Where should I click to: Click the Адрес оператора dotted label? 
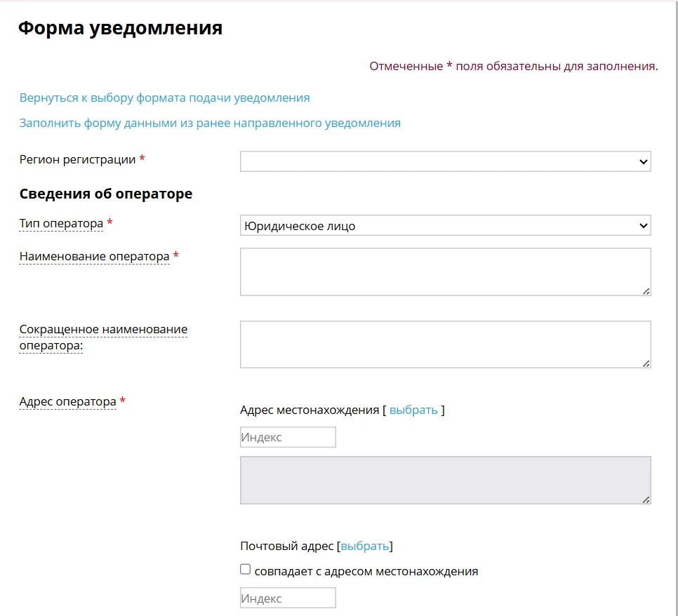68,401
